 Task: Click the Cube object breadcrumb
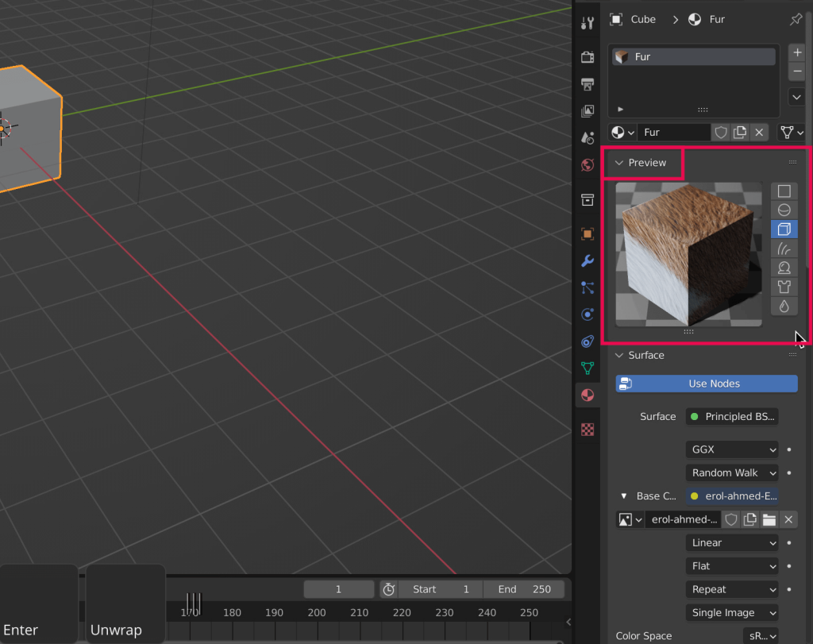[633, 20]
